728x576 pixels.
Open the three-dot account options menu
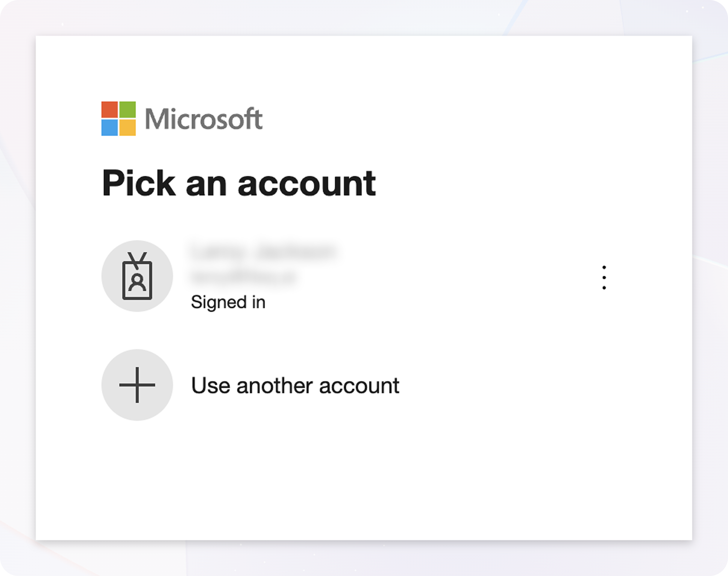(604, 277)
